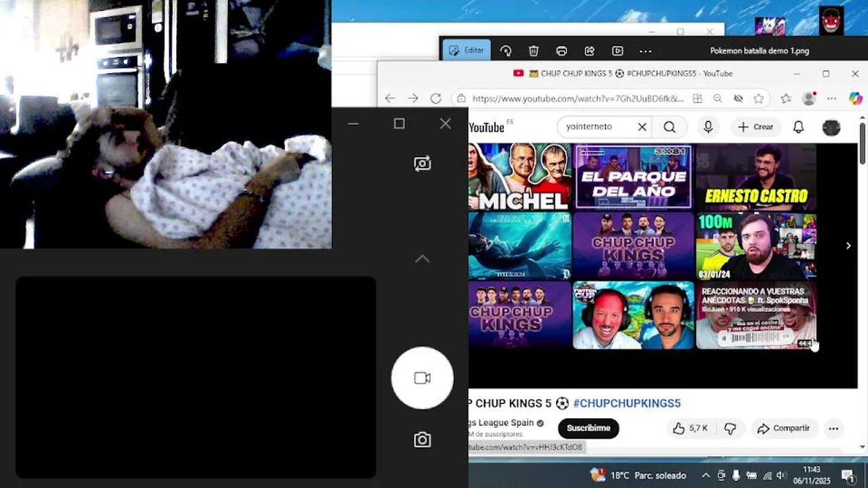Open the Ernesto Castro video
Screen dimensions: 868x488
coord(756,176)
